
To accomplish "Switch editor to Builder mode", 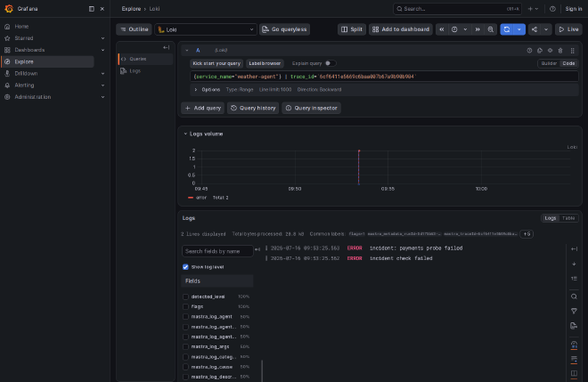I will tap(549, 63).
